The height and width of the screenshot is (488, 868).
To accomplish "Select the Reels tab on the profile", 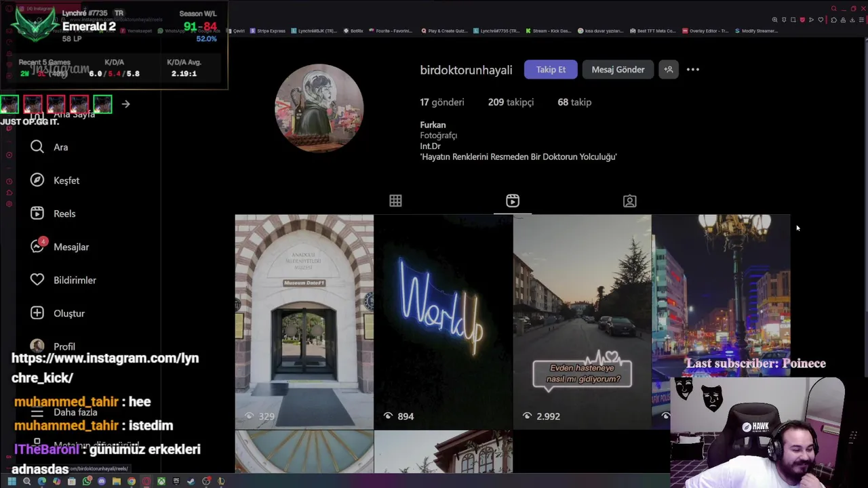I will [513, 201].
